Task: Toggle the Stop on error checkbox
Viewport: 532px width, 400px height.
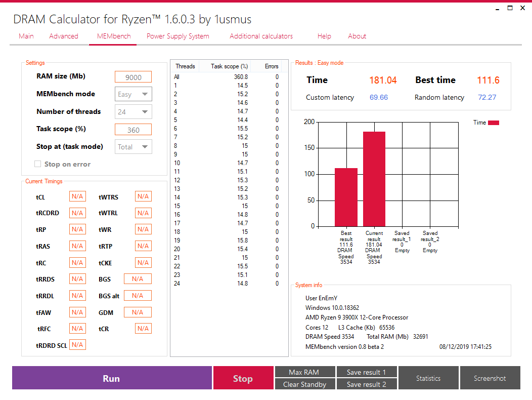Action: (37, 164)
